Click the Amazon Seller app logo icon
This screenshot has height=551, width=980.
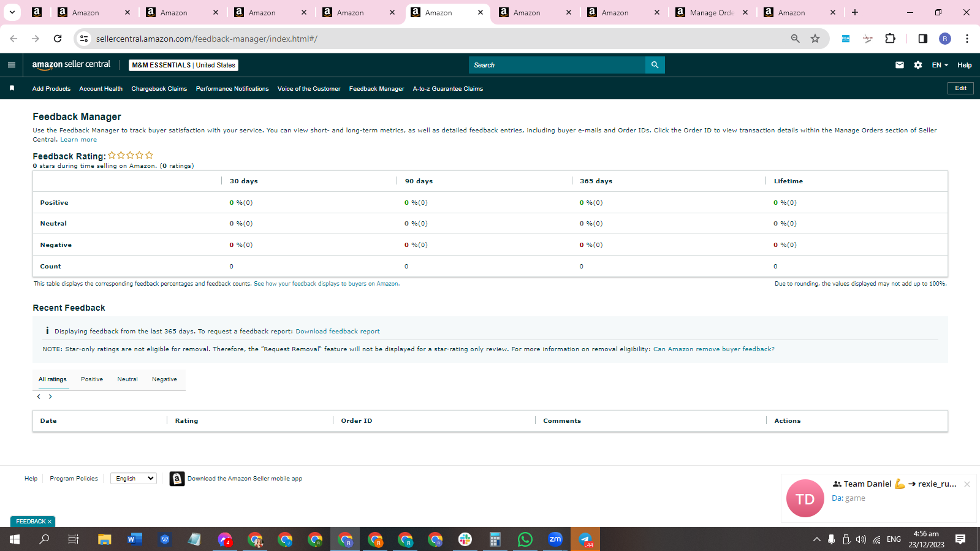click(x=177, y=479)
